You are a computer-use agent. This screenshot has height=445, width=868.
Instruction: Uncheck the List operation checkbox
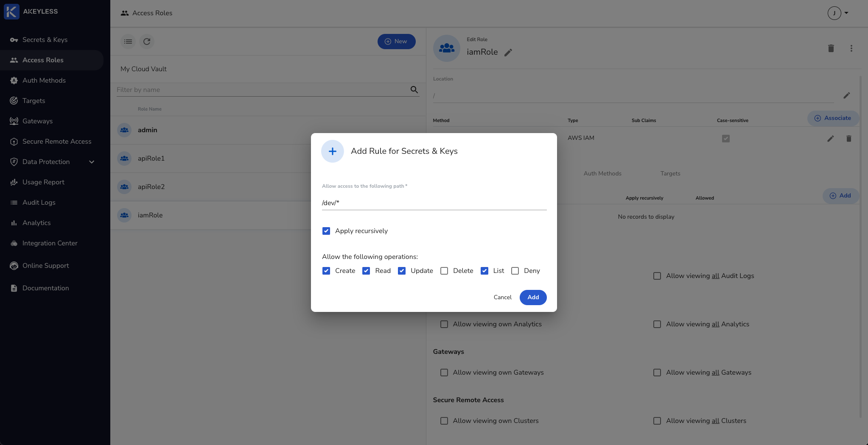click(484, 271)
